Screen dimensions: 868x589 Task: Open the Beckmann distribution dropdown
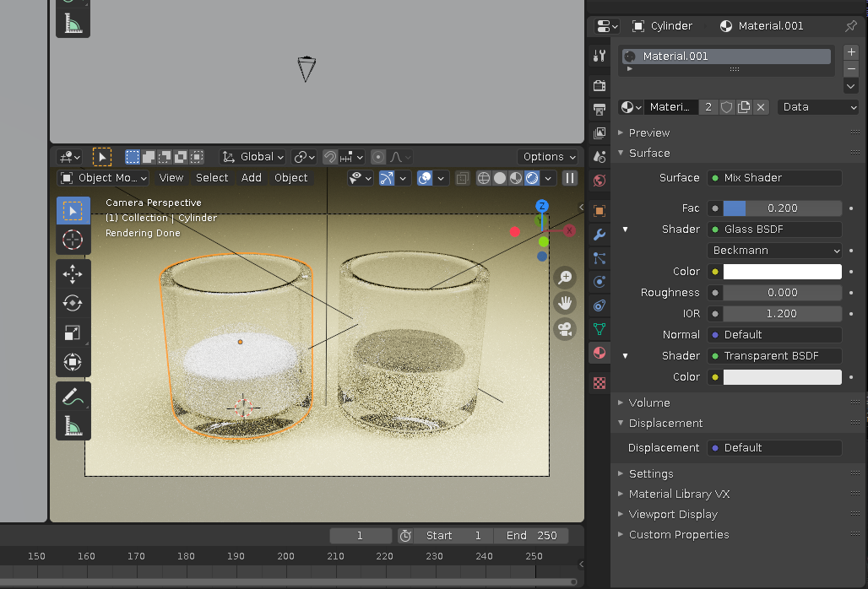click(x=775, y=251)
